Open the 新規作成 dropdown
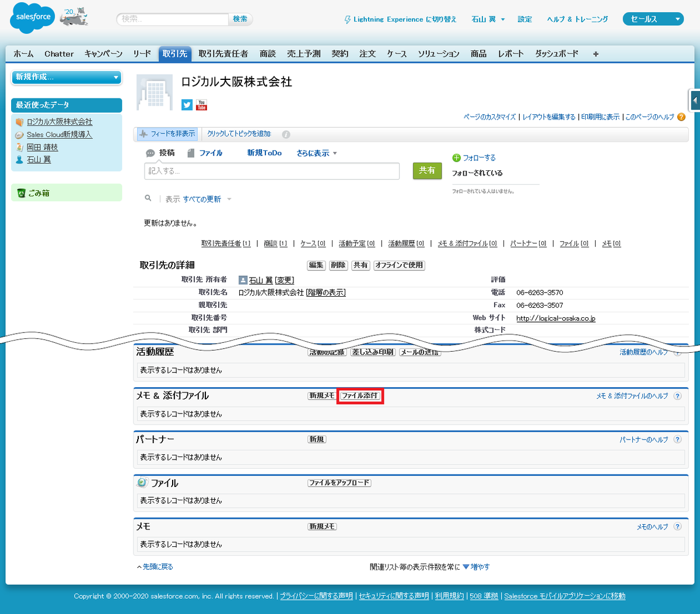 click(x=66, y=77)
